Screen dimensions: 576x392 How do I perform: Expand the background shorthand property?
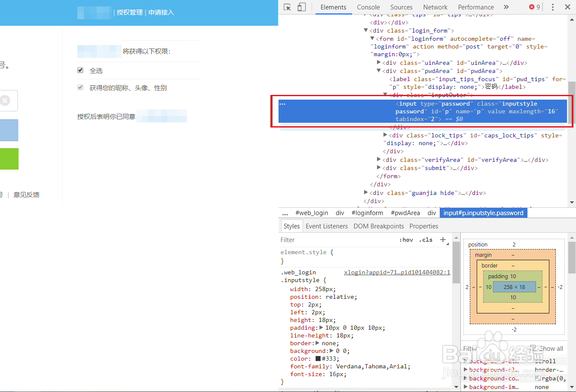[x=332, y=351]
